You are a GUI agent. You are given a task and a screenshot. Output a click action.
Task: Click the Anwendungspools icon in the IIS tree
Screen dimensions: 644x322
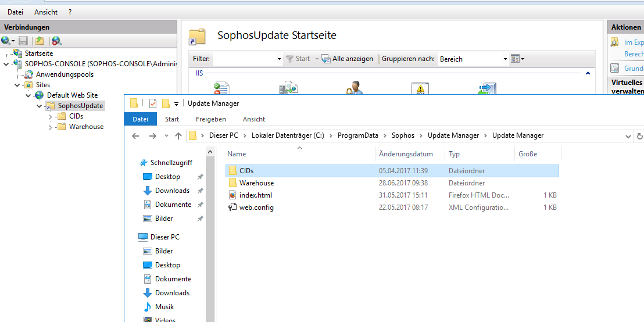tap(28, 74)
